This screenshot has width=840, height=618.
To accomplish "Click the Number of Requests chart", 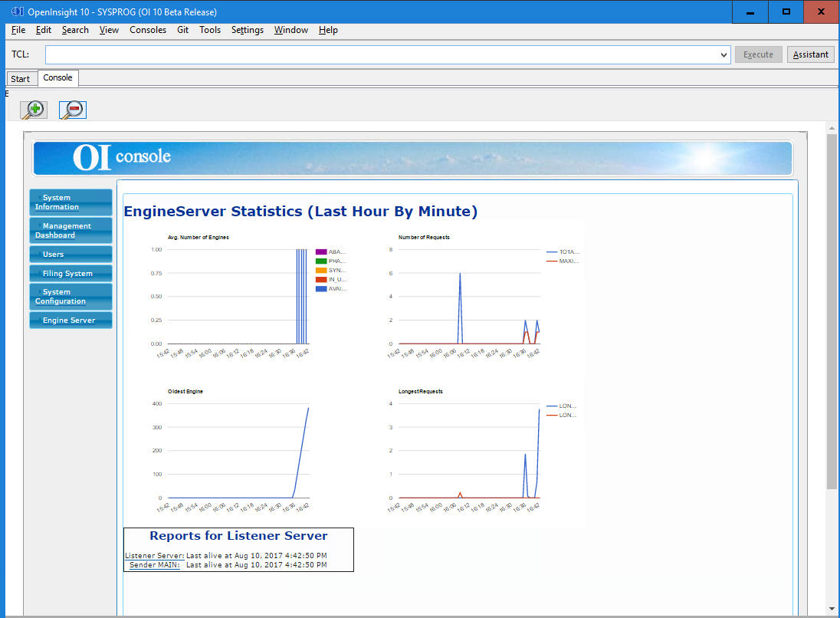I will coord(469,297).
